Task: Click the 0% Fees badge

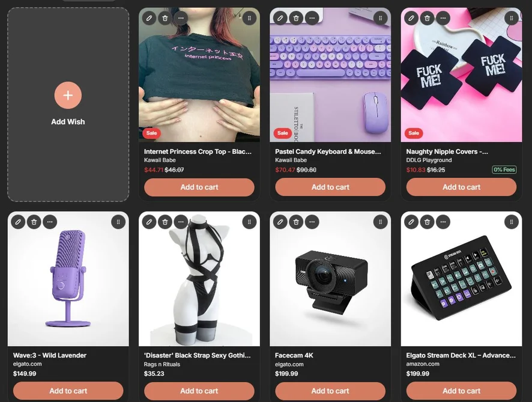Action: (504, 169)
